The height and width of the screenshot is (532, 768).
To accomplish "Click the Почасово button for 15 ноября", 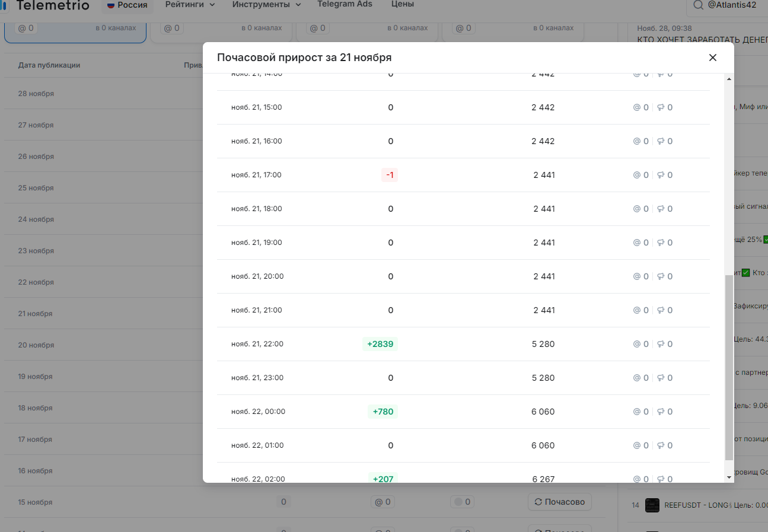I will tap(559, 502).
